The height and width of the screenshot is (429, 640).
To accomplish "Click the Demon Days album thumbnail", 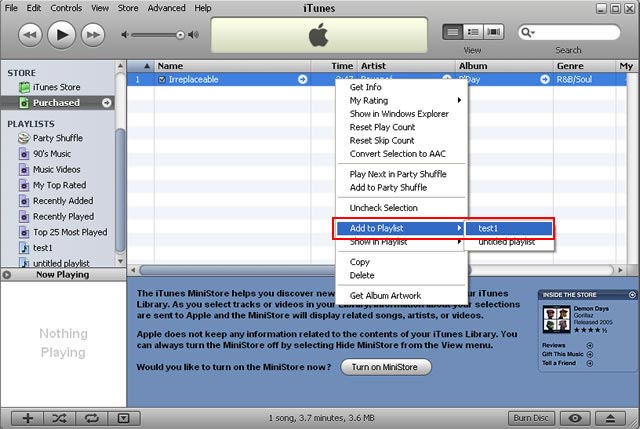I will [x=556, y=319].
